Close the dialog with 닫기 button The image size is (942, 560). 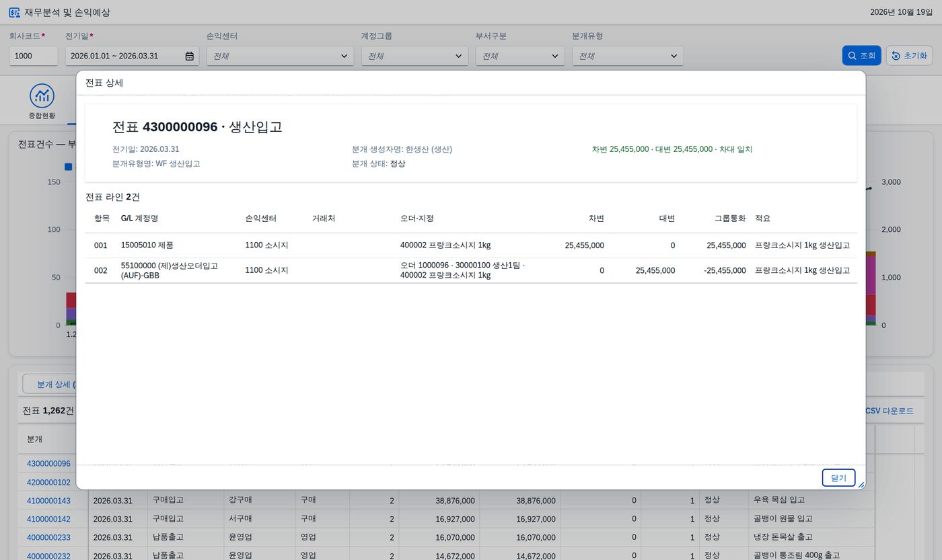click(838, 477)
